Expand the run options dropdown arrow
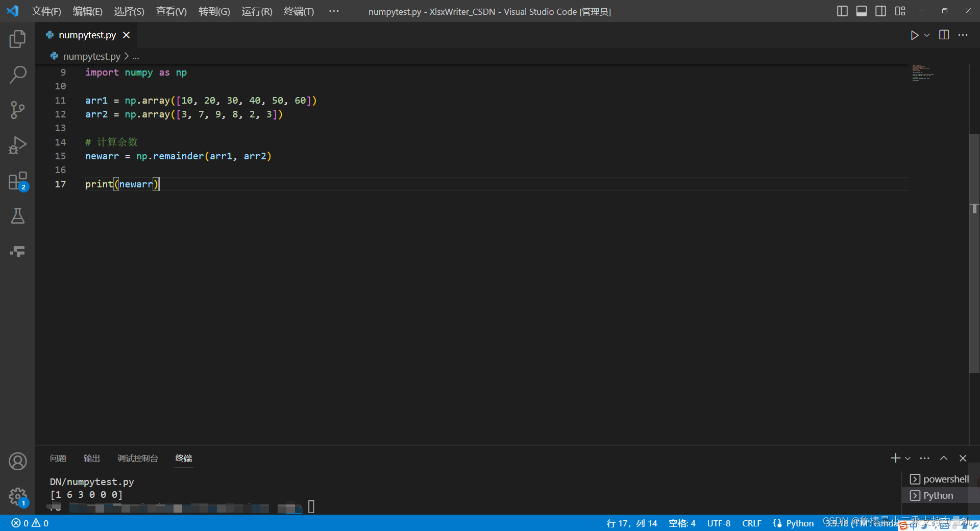The width and height of the screenshot is (980, 531). point(927,35)
